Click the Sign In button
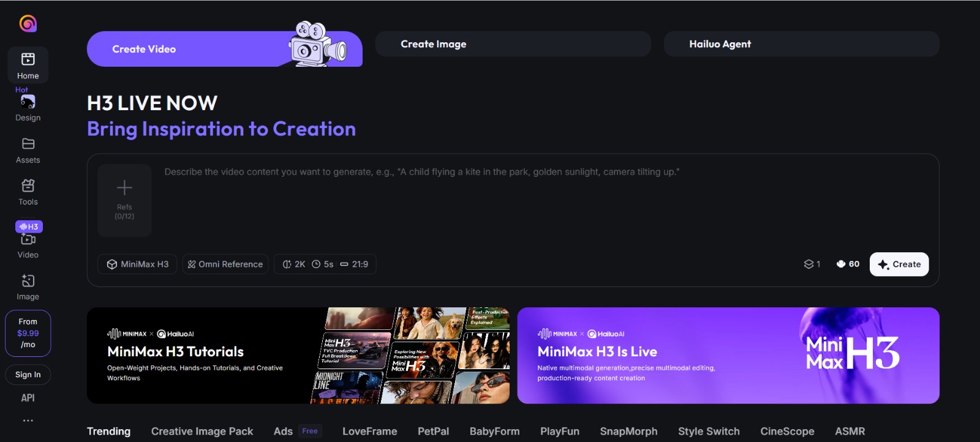 [x=28, y=375]
